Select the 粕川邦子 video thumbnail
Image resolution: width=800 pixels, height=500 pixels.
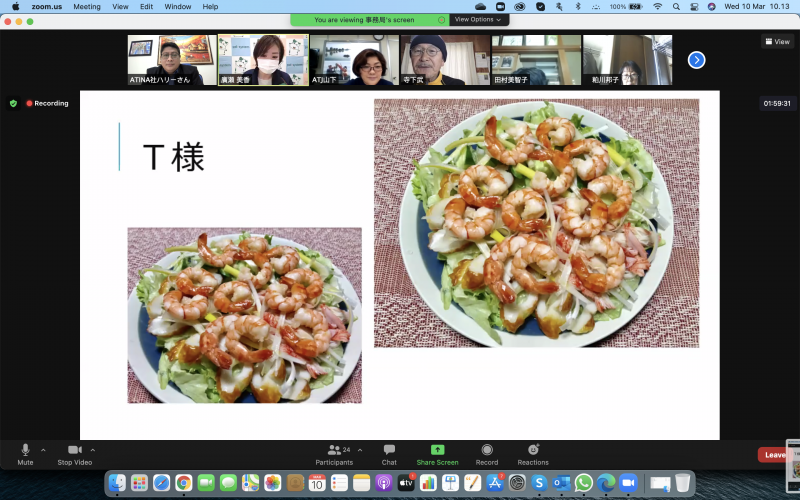click(627, 60)
